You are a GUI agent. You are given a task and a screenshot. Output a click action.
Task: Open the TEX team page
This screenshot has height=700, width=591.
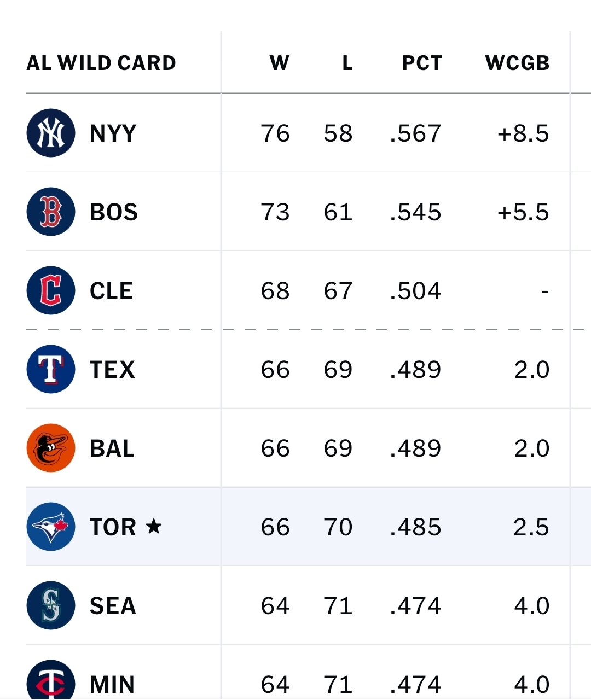coord(112,370)
